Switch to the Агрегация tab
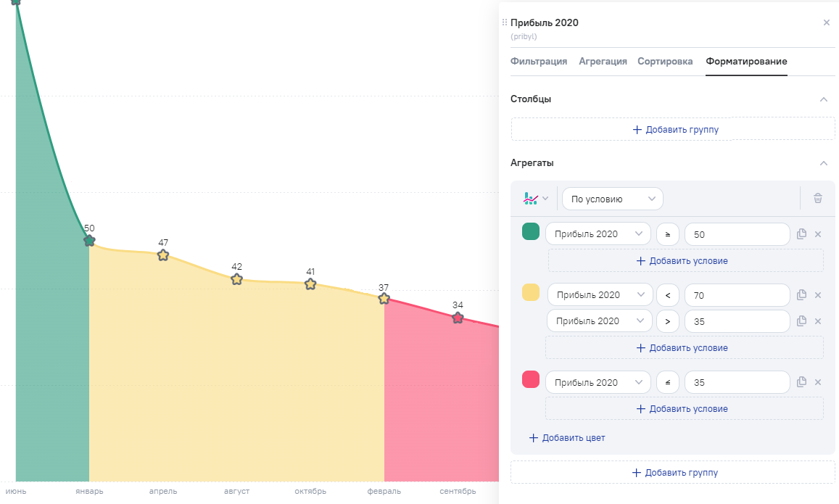Screen dimensions: 839x504 (x=603, y=62)
